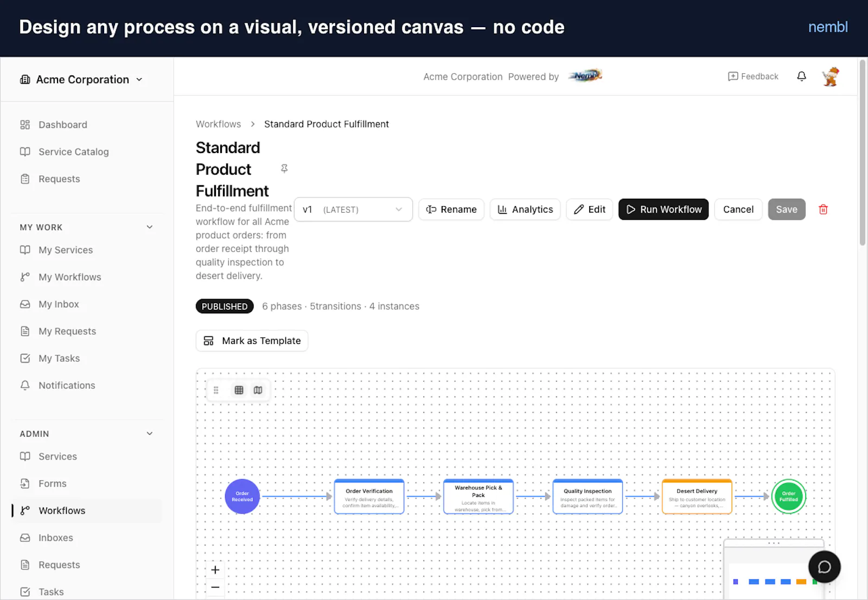
Task: Open the chat bubble widget
Action: click(x=824, y=567)
